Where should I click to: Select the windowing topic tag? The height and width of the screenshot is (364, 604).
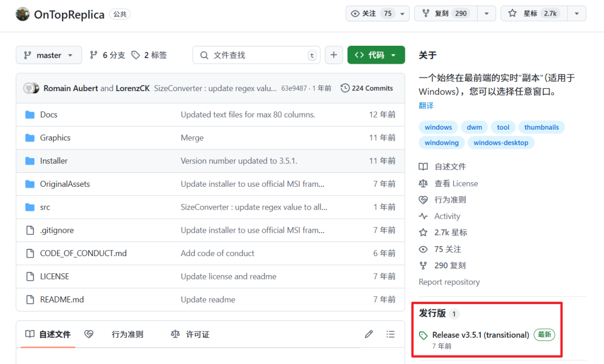(441, 143)
